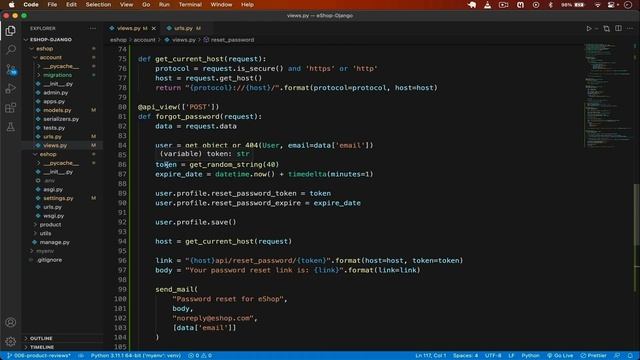Expand the myenv folder
Viewport: 640px width, 360px height.
coord(44,251)
